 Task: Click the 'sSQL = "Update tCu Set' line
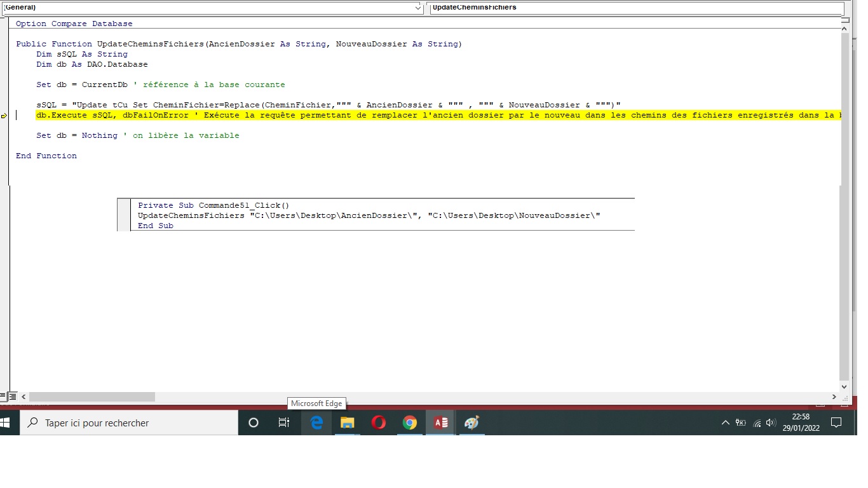click(329, 105)
